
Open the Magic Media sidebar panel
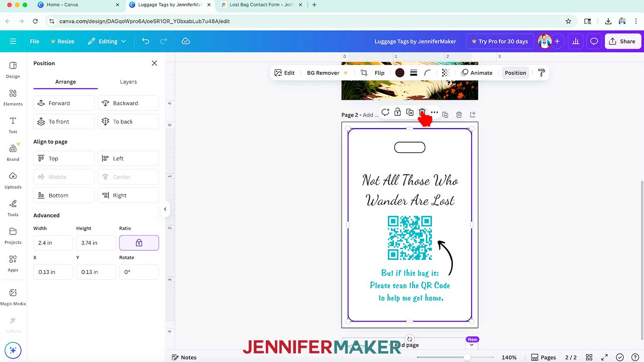tap(13, 297)
